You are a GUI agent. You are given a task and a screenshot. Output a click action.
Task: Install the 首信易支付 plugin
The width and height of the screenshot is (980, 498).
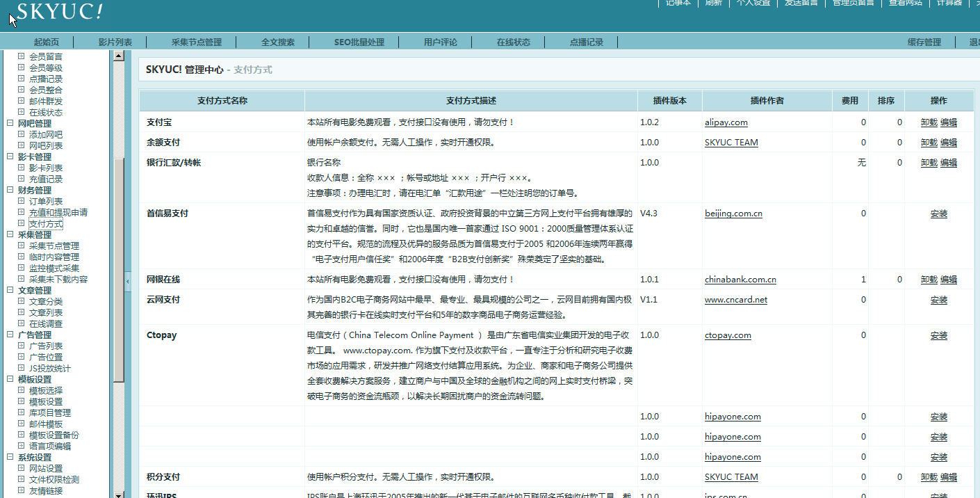939,214
